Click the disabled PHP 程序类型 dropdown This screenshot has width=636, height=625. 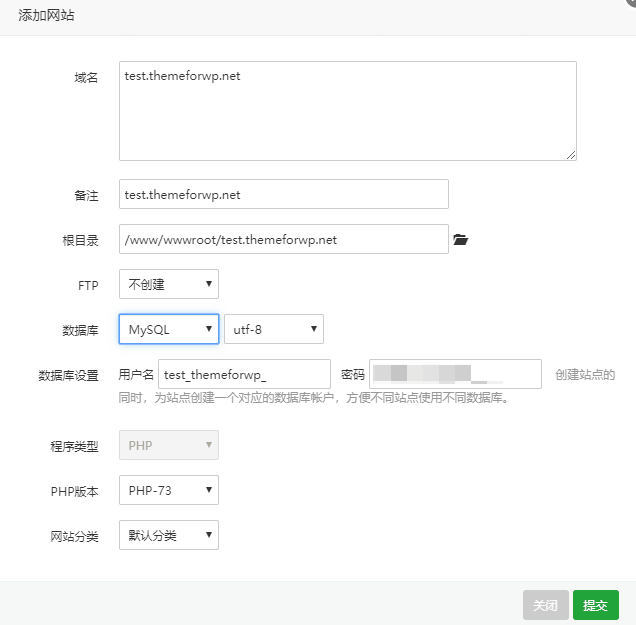(168, 445)
